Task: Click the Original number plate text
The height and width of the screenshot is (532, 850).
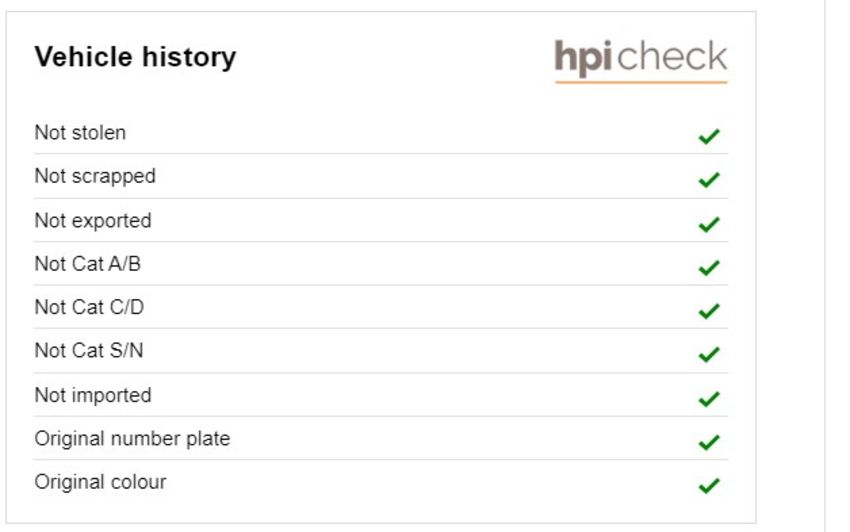Action: [132, 439]
